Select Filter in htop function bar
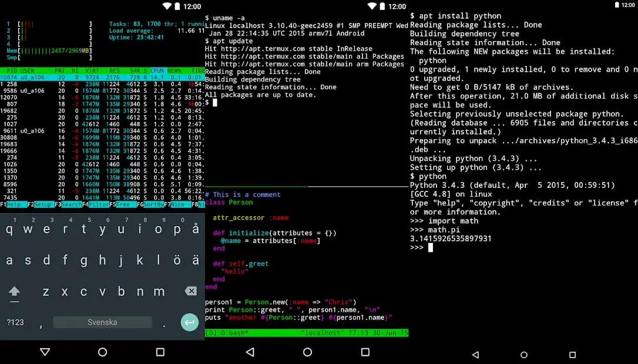This screenshot has width=638, height=364. tap(99, 204)
